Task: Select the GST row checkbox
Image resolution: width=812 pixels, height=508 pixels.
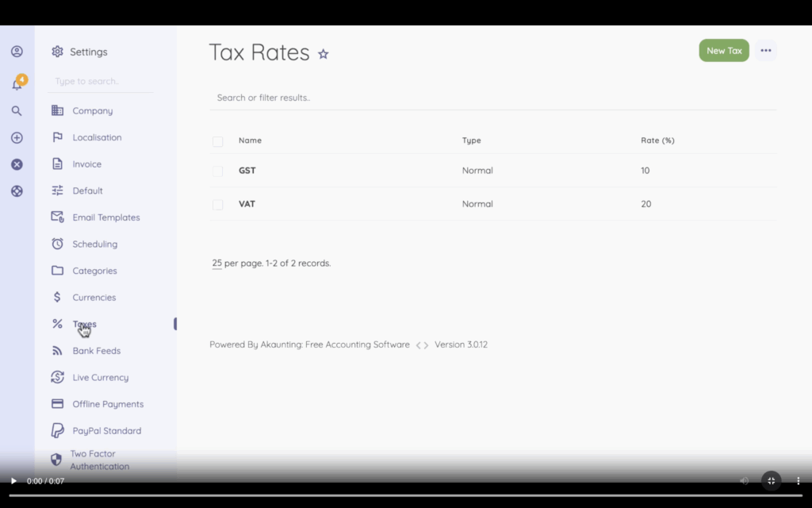Action: (x=217, y=171)
